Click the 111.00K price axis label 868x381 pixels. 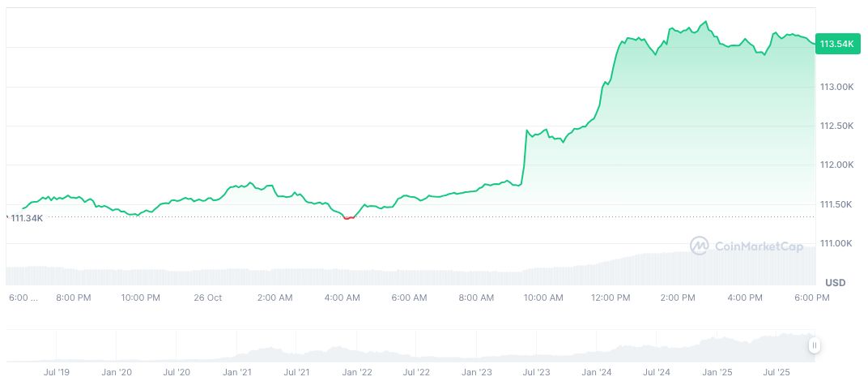(x=837, y=243)
